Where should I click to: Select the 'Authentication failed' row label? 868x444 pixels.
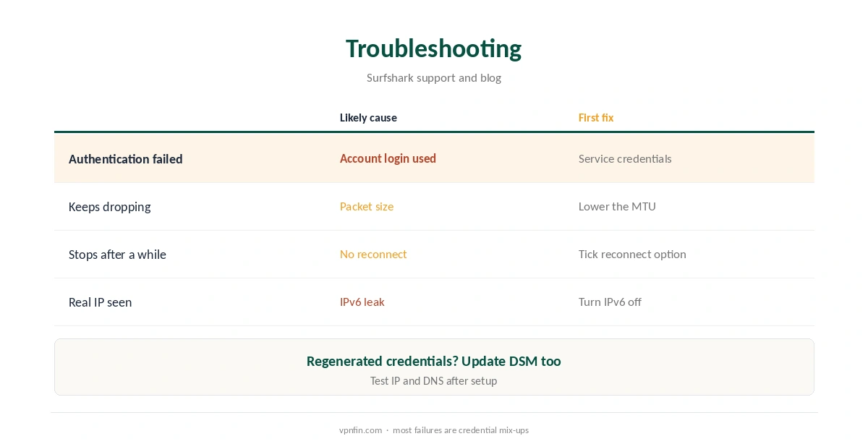125,159
